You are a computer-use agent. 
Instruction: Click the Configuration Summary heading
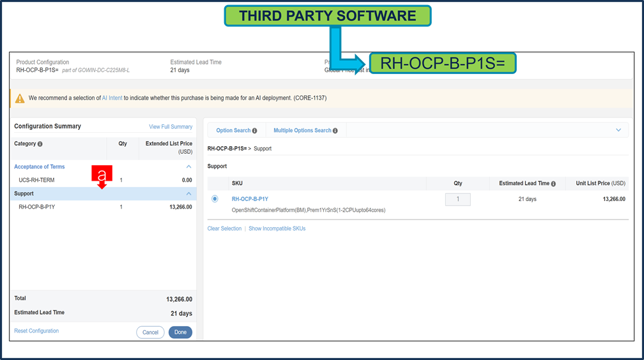click(x=48, y=126)
